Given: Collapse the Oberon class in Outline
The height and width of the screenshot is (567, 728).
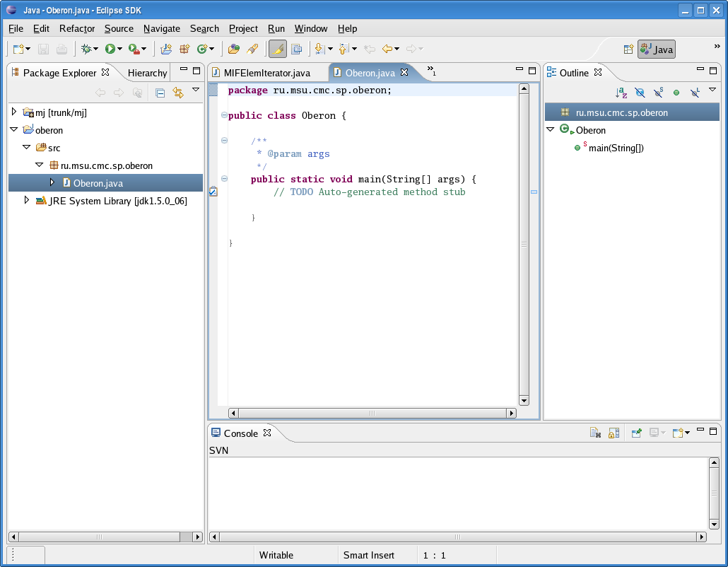Looking at the screenshot, I should 551,130.
